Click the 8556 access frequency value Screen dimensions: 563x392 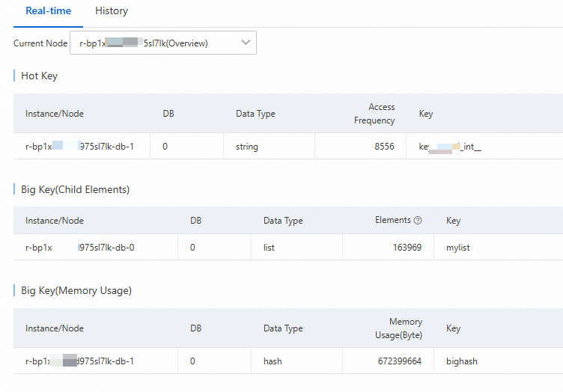coord(384,147)
